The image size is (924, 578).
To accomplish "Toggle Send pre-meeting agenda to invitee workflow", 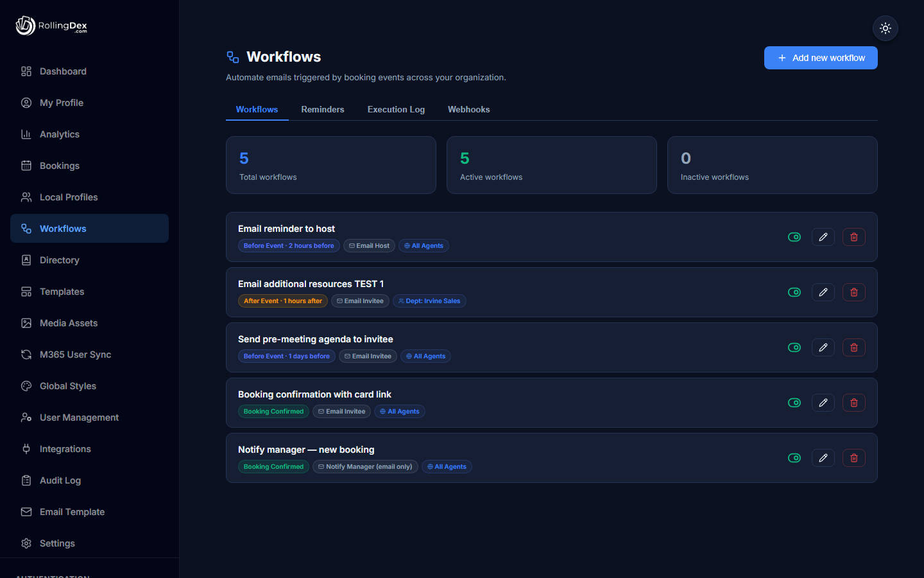I will (x=794, y=347).
